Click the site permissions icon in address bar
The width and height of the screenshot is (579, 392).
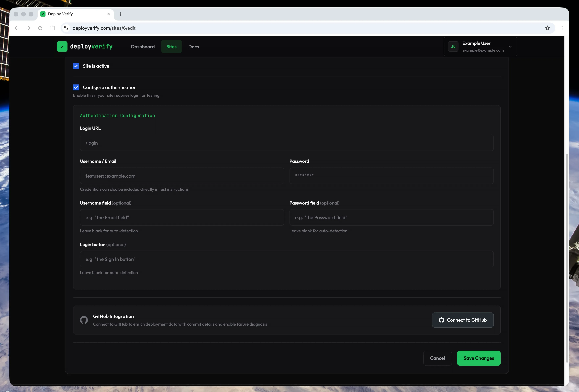pos(66,28)
